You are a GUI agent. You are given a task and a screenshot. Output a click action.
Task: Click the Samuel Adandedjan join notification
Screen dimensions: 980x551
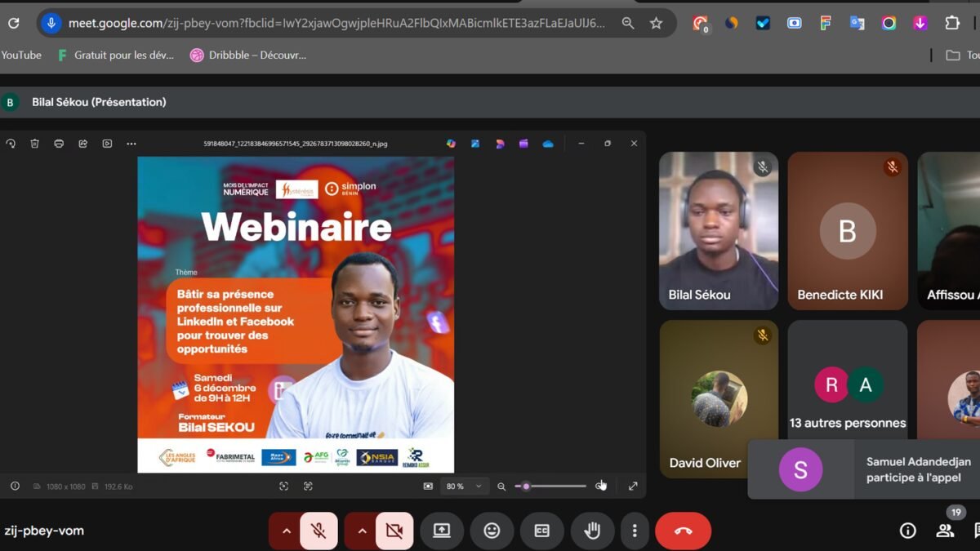click(x=864, y=469)
